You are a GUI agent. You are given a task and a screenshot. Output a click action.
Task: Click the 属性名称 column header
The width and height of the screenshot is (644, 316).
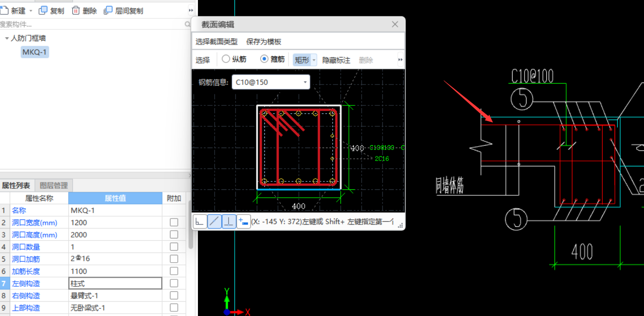39,198
